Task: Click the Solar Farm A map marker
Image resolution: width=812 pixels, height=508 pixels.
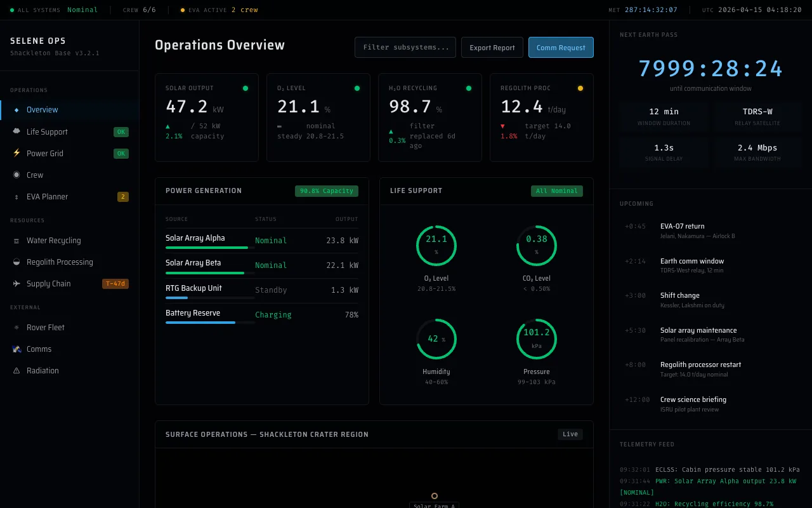Action: [435, 496]
